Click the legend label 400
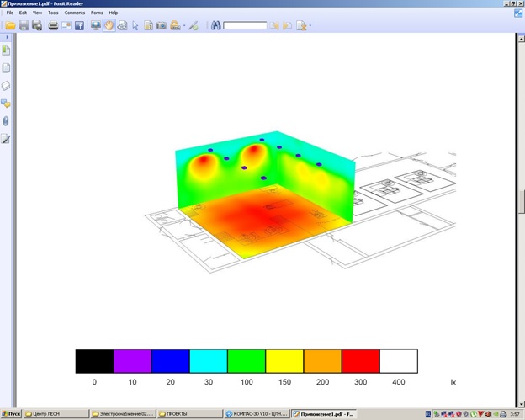This screenshot has width=525, height=420. pos(399,382)
